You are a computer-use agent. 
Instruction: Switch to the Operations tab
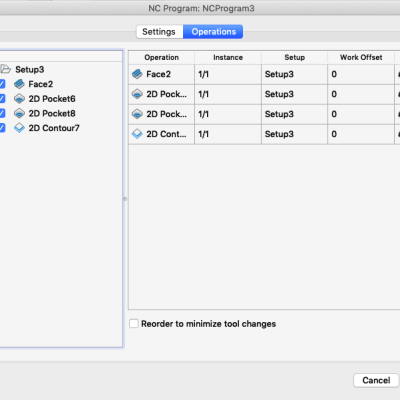(213, 32)
